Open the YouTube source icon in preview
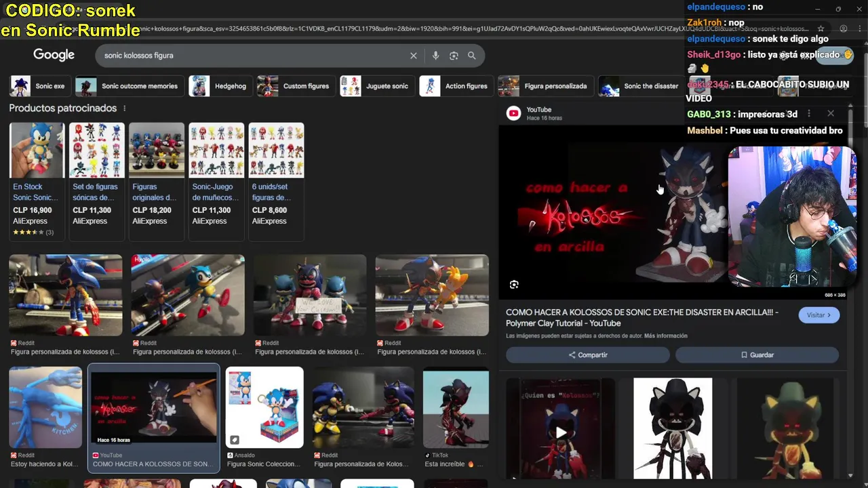The image size is (868, 488). coord(514,113)
